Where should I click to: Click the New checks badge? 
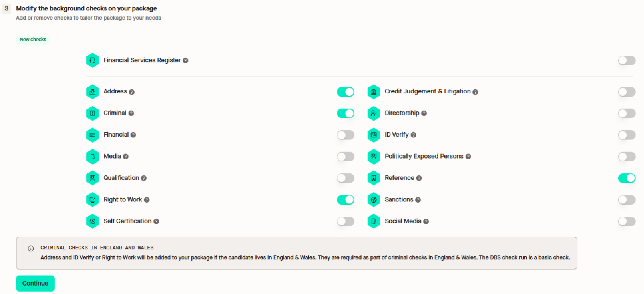pyautogui.click(x=33, y=39)
